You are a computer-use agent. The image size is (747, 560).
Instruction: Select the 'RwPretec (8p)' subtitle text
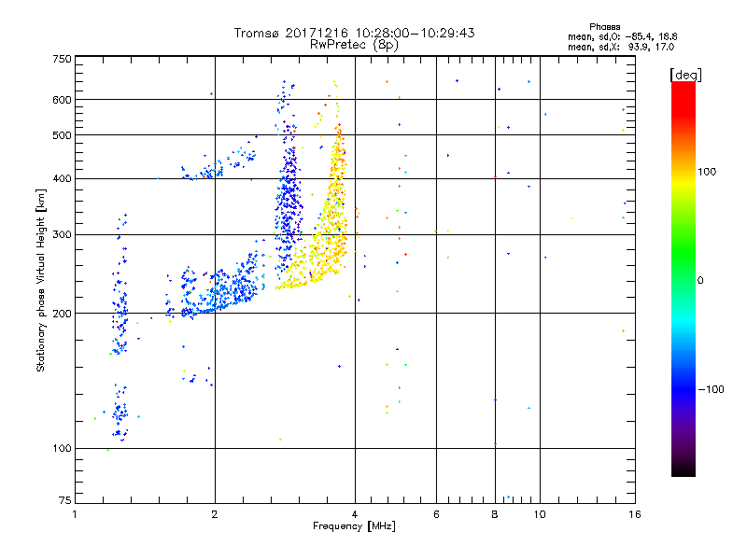point(354,45)
